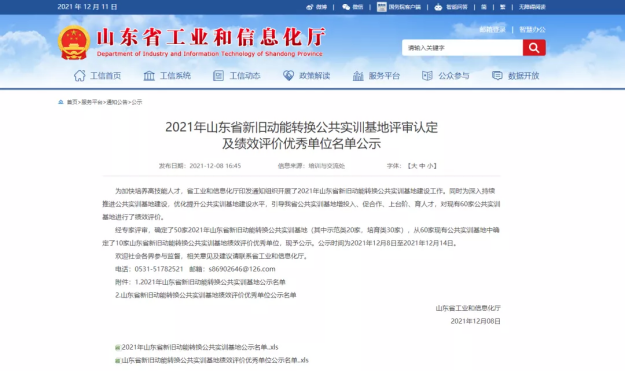Click 通知公告 in breadcrumb
625x371 pixels.
point(117,102)
